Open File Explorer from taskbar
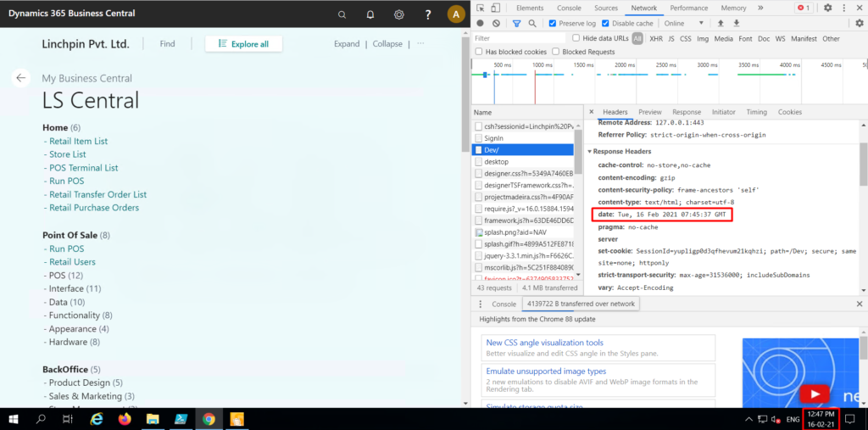Image resolution: width=868 pixels, height=430 pixels. pyautogui.click(x=153, y=419)
